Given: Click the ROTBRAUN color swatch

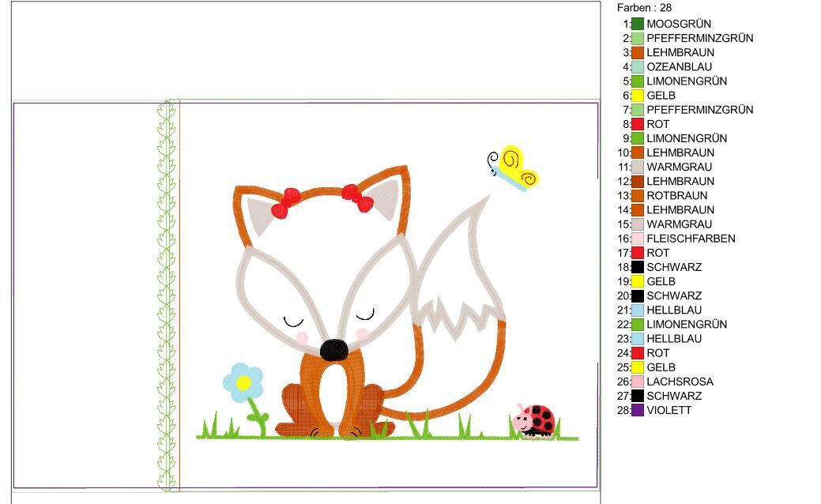Looking at the screenshot, I should (x=638, y=196).
